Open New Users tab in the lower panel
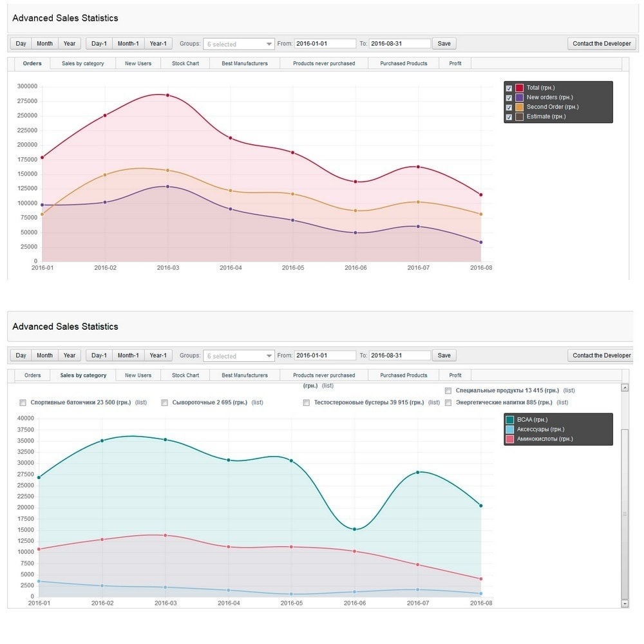 [138, 375]
